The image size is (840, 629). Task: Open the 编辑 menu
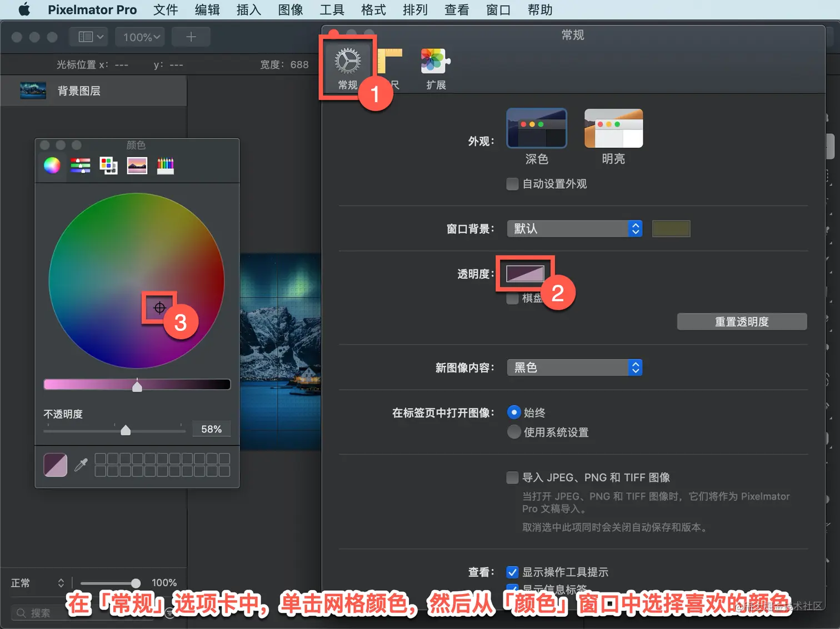click(207, 9)
